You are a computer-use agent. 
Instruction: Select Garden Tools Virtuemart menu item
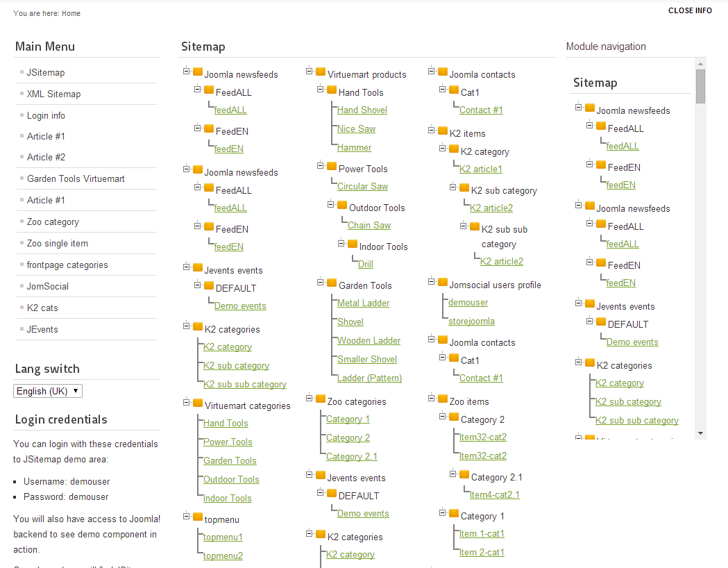(x=76, y=178)
